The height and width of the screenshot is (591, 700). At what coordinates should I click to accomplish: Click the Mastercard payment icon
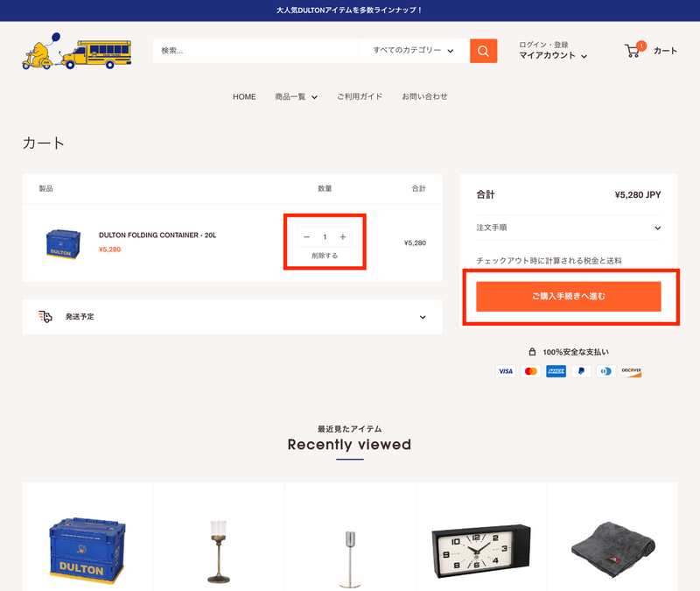point(531,371)
